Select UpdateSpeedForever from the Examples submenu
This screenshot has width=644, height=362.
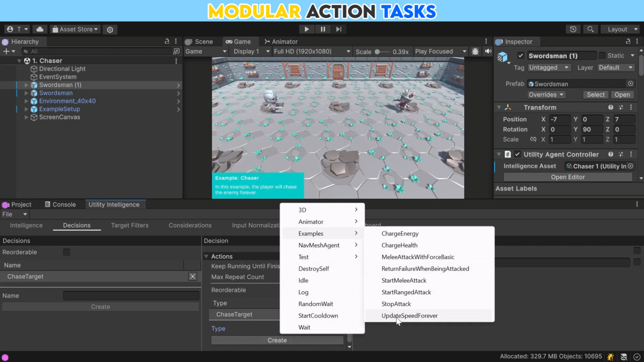coord(428,316)
